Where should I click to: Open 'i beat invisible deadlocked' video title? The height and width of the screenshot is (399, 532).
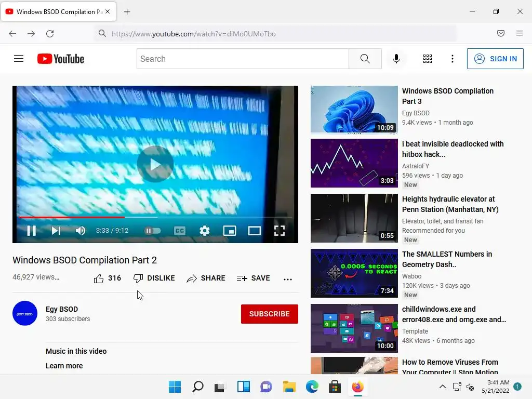click(453, 149)
